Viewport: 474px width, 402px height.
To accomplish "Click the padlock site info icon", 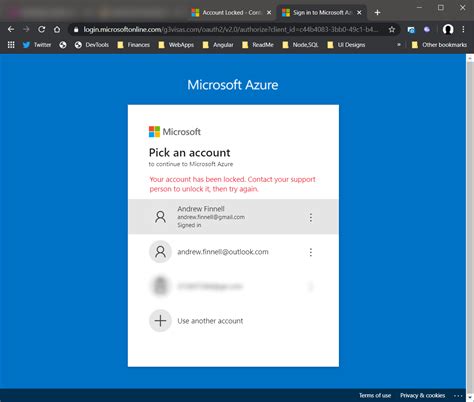I will pos(76,30).
